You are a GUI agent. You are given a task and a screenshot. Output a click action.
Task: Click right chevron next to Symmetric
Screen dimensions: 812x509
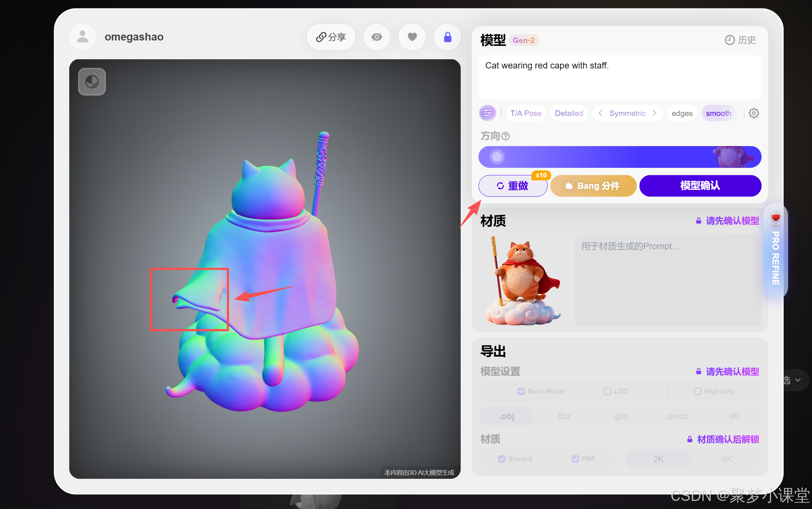click(654, 113)
